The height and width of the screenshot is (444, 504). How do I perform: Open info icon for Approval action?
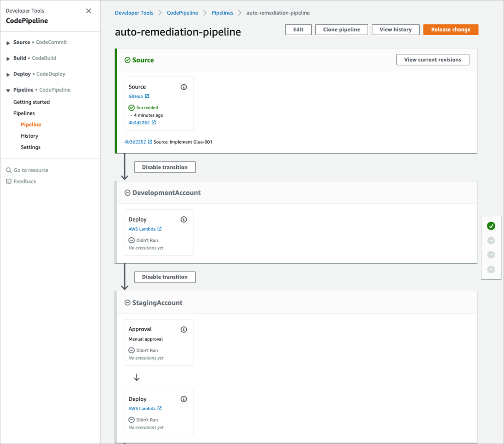(x=184, y=330)
